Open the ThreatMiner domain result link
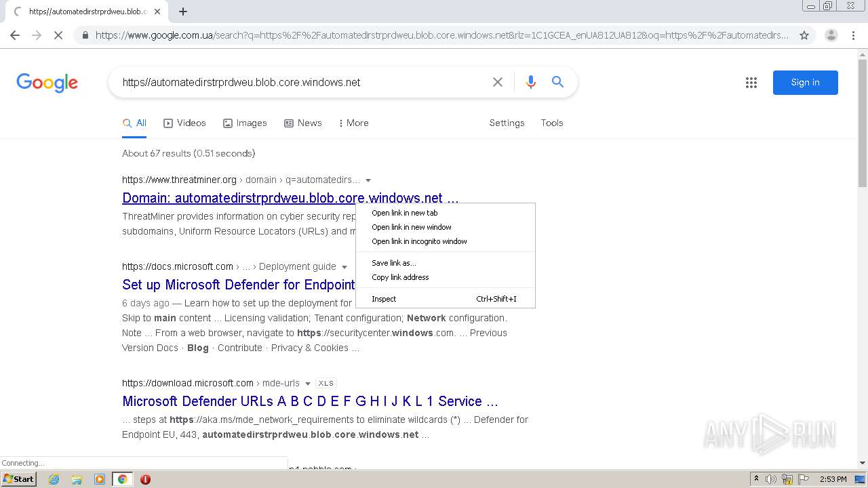868x488 pixels. pos(290,198)
